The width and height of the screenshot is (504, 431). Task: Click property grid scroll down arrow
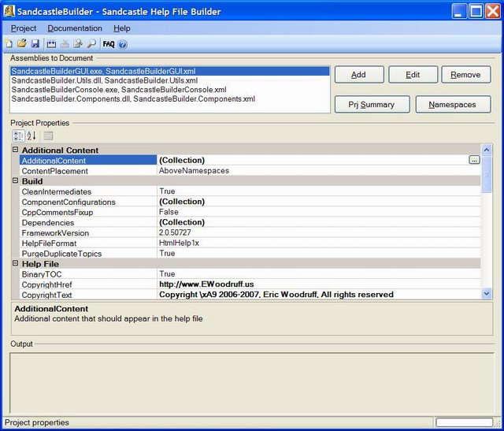[x=487, y=293]
